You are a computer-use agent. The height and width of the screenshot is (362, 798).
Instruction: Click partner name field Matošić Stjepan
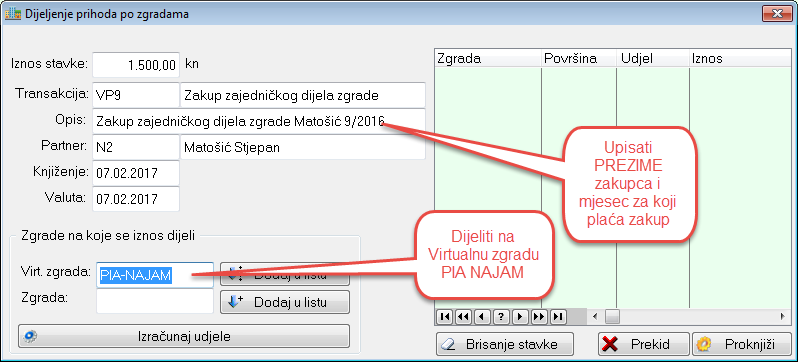point(303,148)
